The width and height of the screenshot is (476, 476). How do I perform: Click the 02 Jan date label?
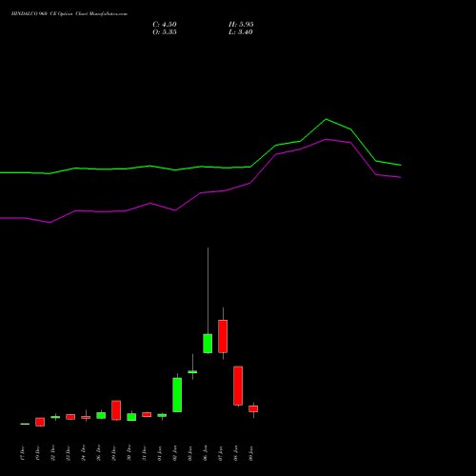[175, 453]
